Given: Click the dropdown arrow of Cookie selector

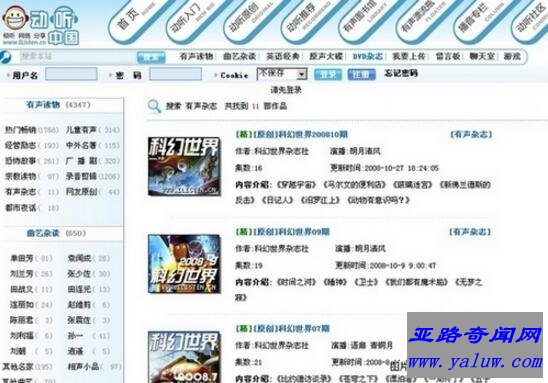Looking at the screenshot, I should [302, 74].
